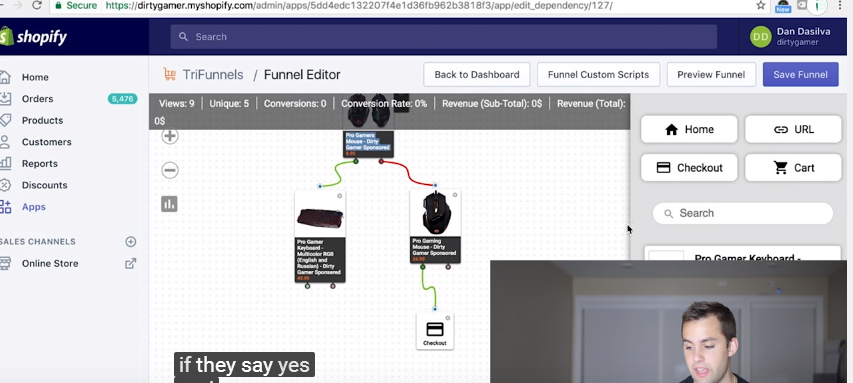Add a Cart node
Viewport: 853px width, 383px height.
pos(793,168)
